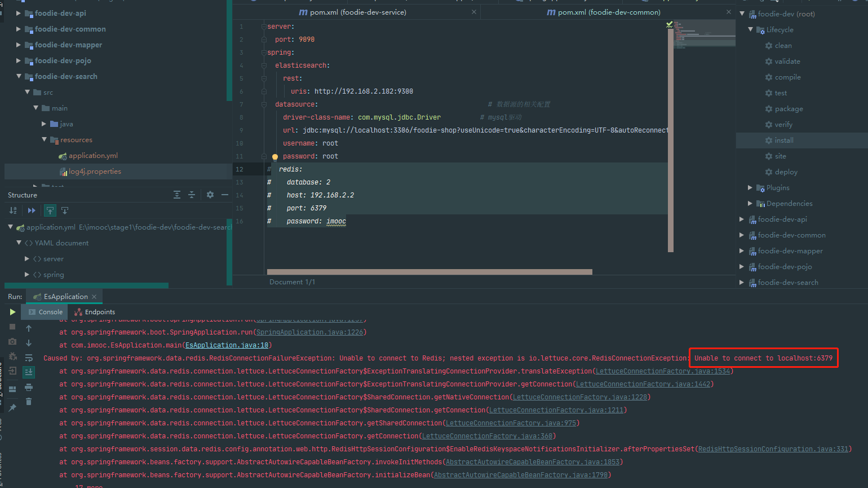
Task: Open EsApplication.java:10 stack trace link
Action: [227, 345]
